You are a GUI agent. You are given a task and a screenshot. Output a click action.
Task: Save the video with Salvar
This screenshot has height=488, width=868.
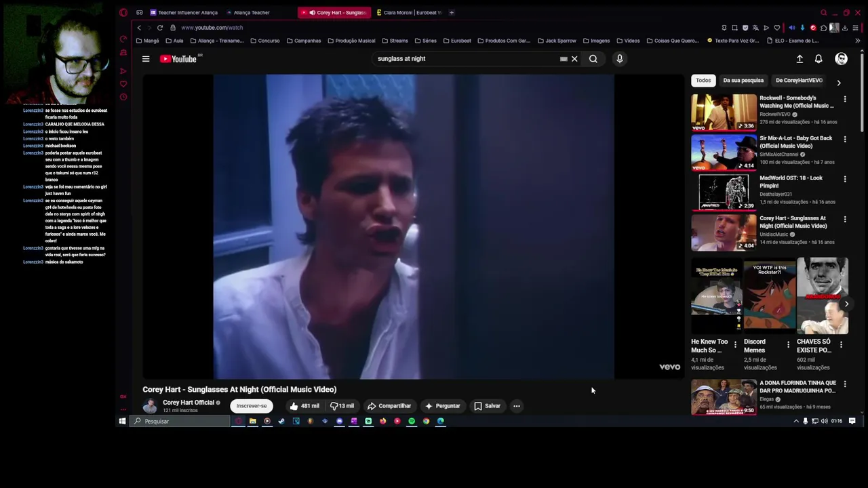click(x=487, y=406)
